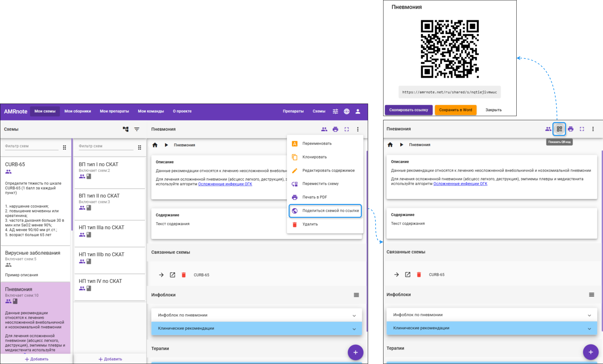The image size is (603, 364).
Task: Click play arrow in left breadcrumb
Action: (166, 145)
